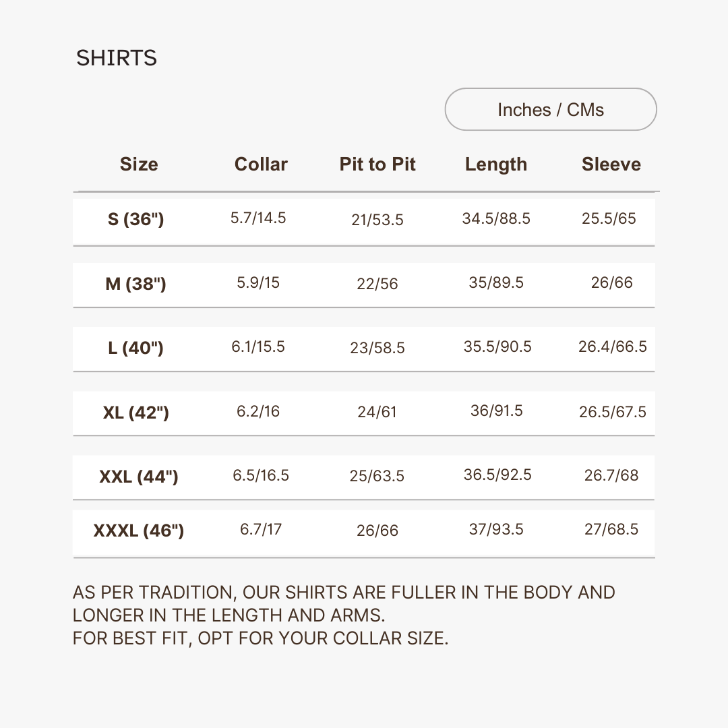Click the Length column header
Viewport: 728px width, 728px height.
496,164
